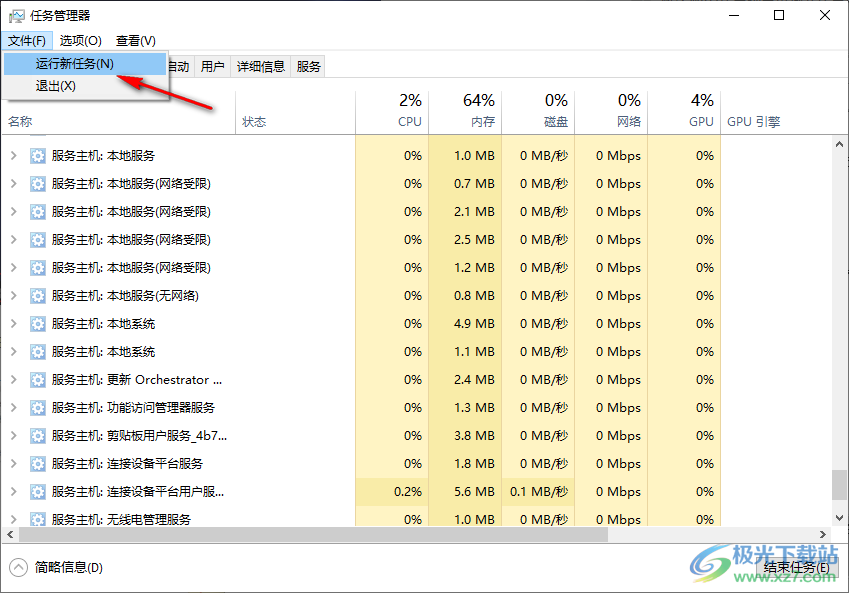
Task: Click the vertical scrollbar down arrow
Action: [x=839, y=518]
